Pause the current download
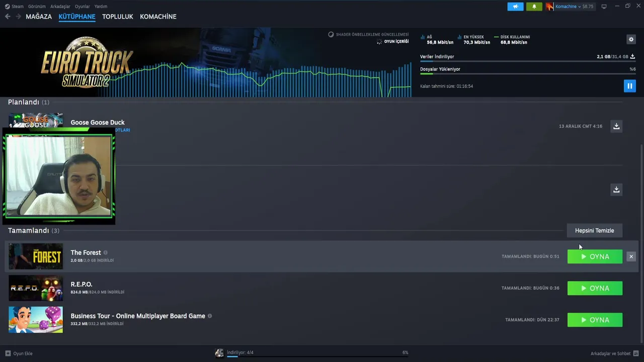Screen dimensions: 644x362 point(629,86)
